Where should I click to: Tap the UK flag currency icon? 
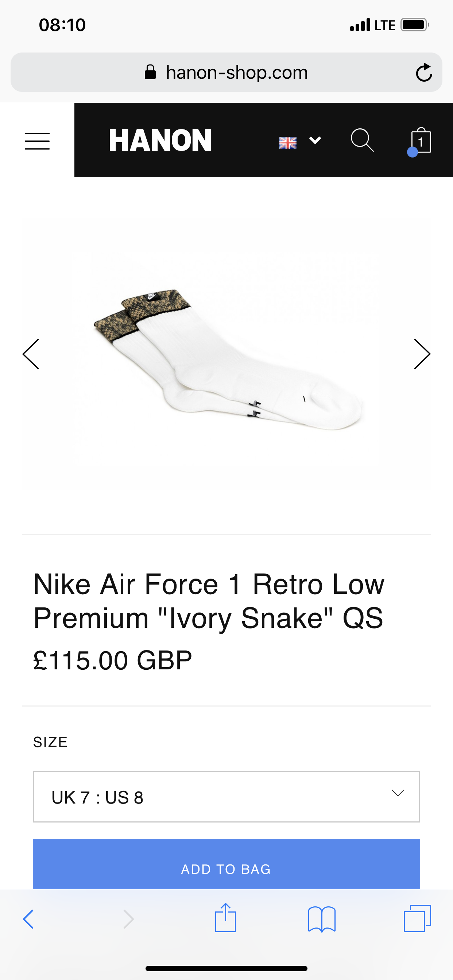click(x=287, y=142)
